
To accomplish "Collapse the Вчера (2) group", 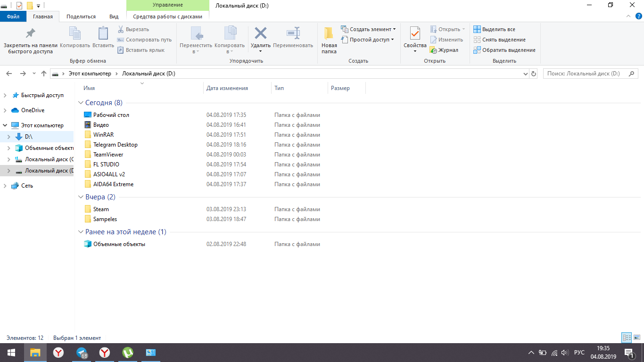I will pyautogui.click(x=81, y=197).
